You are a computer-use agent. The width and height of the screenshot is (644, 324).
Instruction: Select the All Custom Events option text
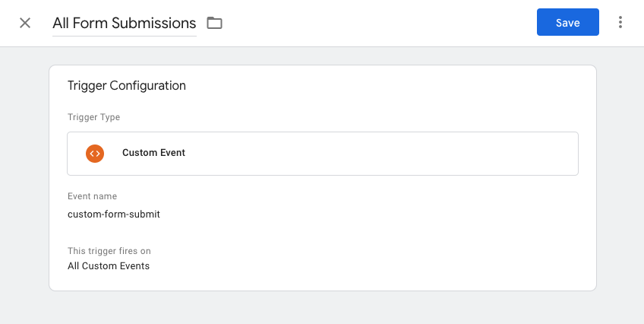[x=109, y=266]
